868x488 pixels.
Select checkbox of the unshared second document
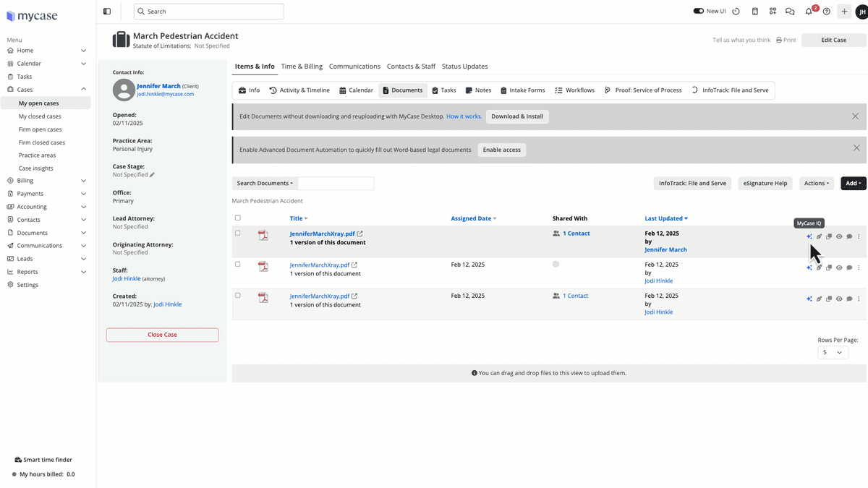point(237,264)
